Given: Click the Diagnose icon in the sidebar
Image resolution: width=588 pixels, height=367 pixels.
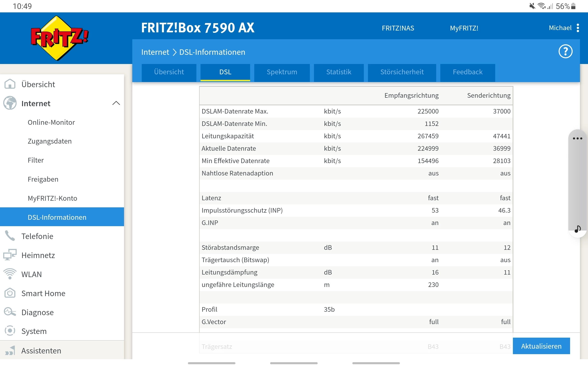Looking at the screenshot, I should pyautogui.click(x=10, y=312).
